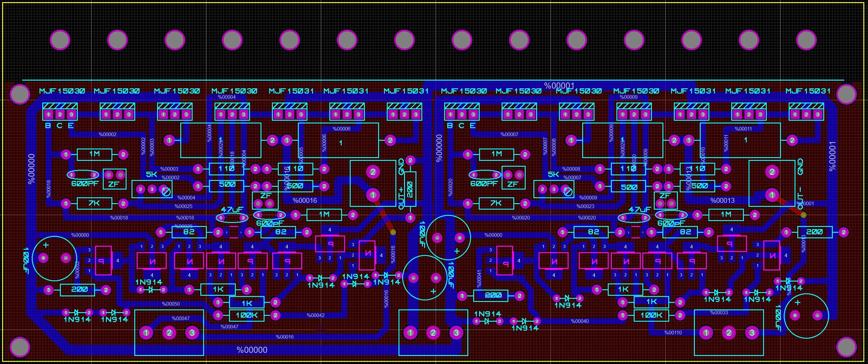Select the 1M resistor at upper left
868x364 pixels.
point(94,154)
